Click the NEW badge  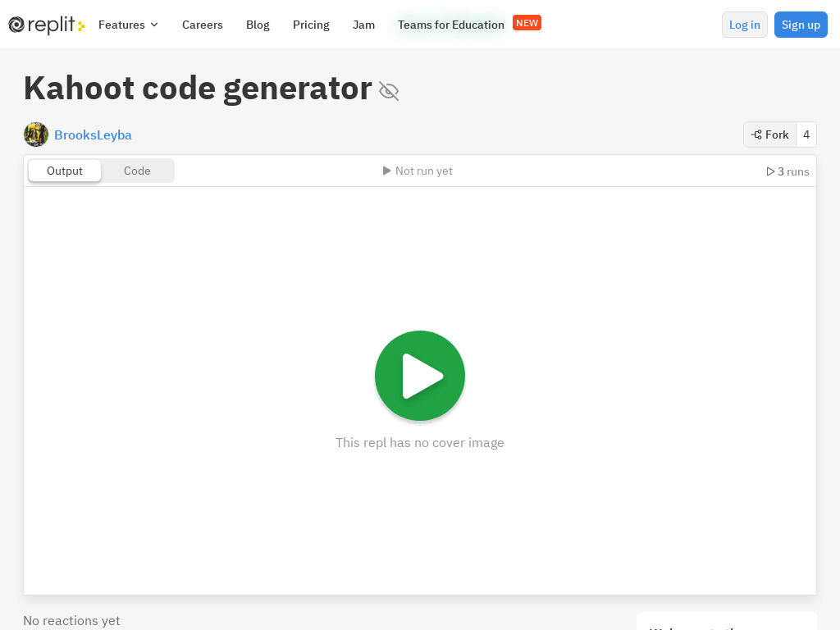point(527,22)
